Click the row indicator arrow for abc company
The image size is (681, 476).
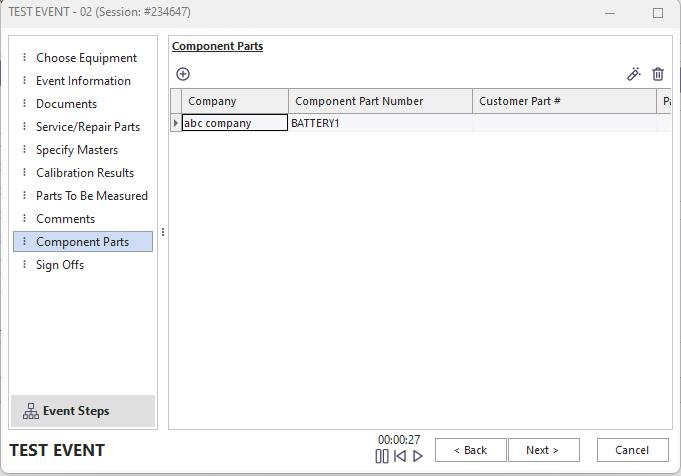click(x=176, y=123)
